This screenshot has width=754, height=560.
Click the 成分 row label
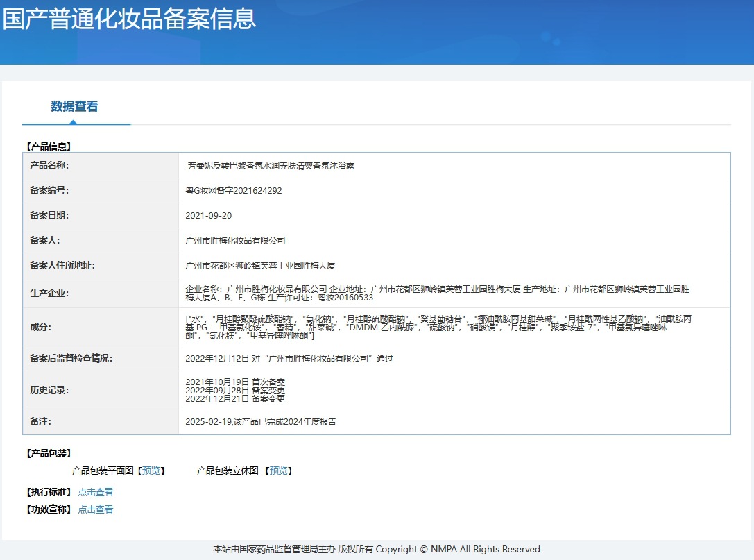coord(40,327)
